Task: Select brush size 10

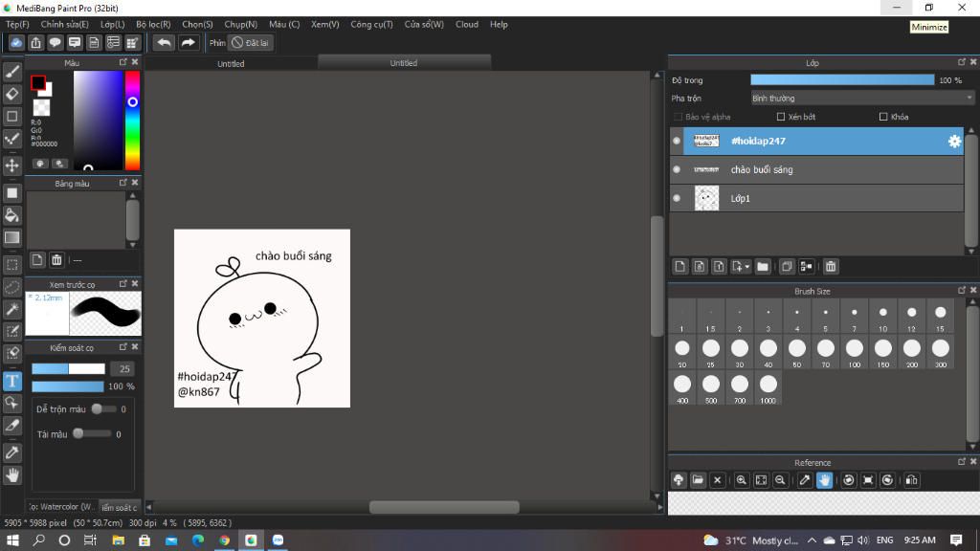Action: click(882, 318)
